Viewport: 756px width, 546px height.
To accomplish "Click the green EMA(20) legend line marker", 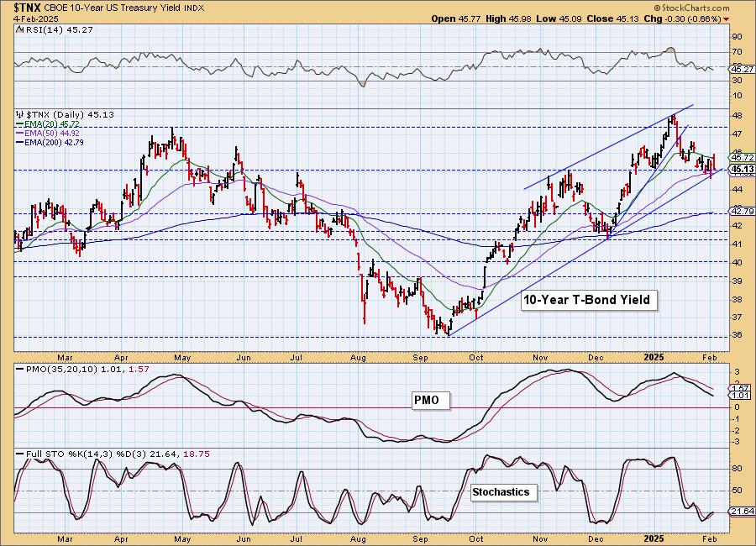I will click(20, 124).
